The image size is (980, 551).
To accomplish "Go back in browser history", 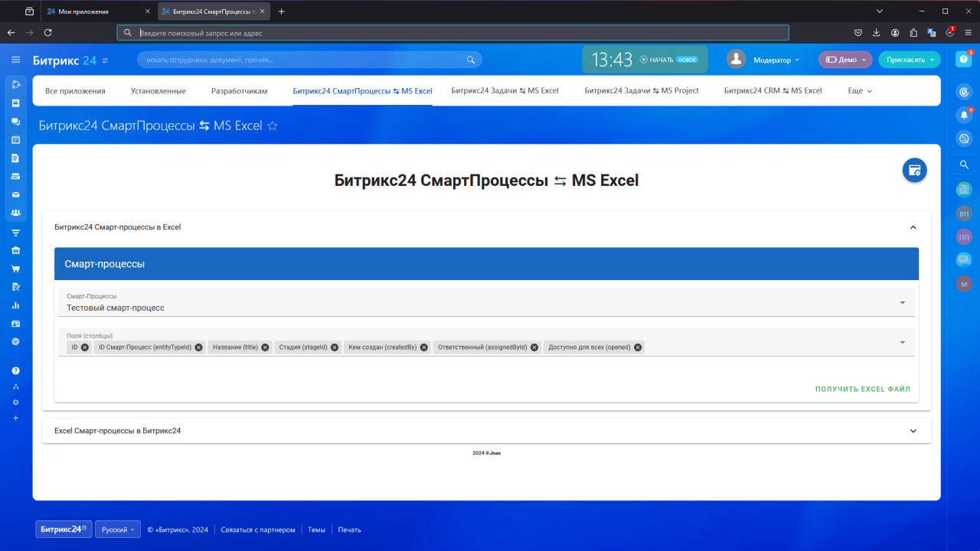I will 11,33.
